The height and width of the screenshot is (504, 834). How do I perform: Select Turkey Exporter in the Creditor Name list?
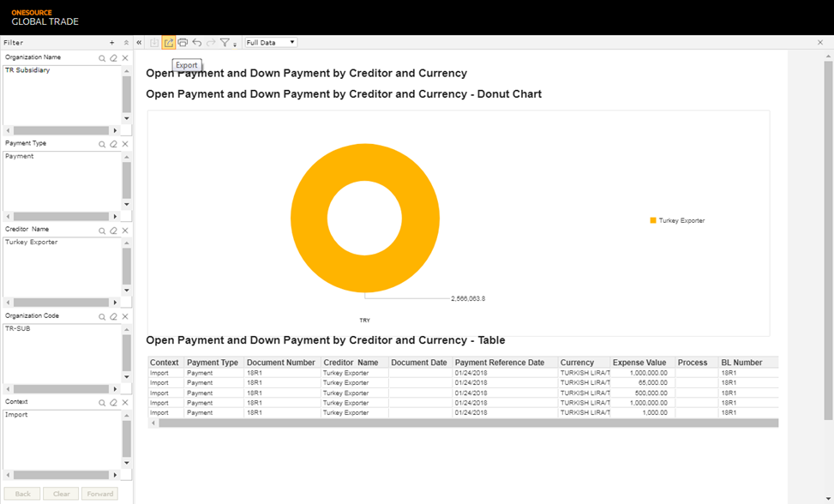click(32, 242)
